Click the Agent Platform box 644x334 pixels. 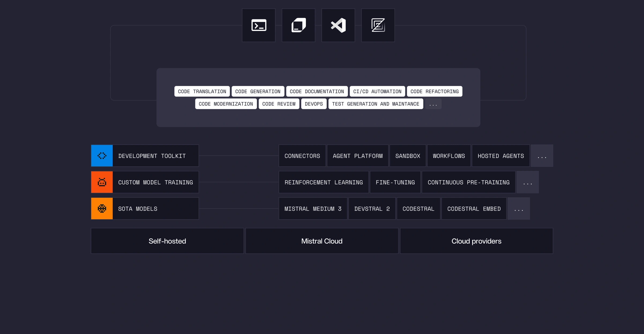(358, 156)
